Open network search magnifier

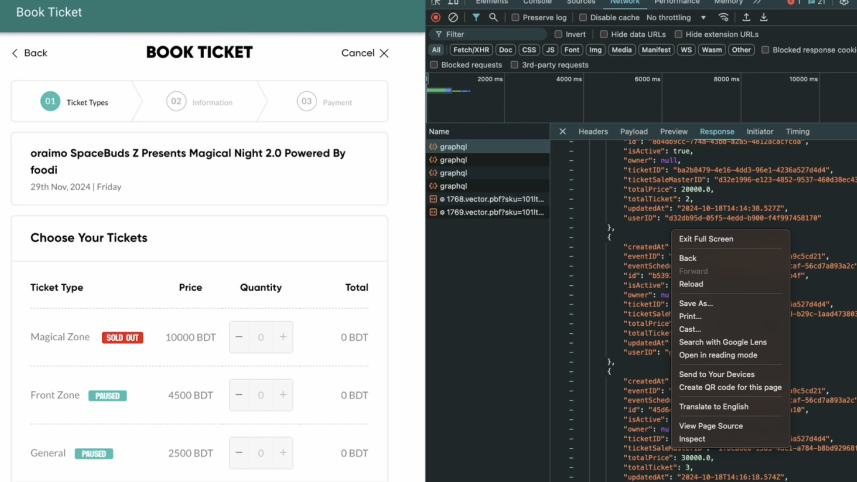493,17
